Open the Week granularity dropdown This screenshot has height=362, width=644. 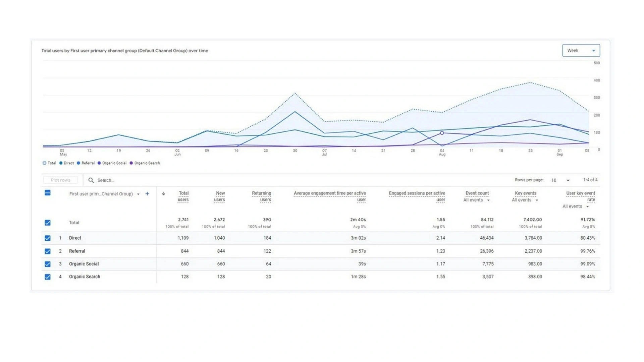(x=581, y=51)
